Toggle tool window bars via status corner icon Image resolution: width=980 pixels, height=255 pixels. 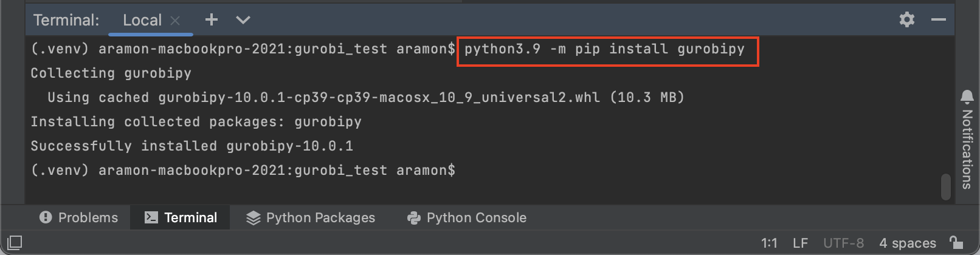(15, 243)
